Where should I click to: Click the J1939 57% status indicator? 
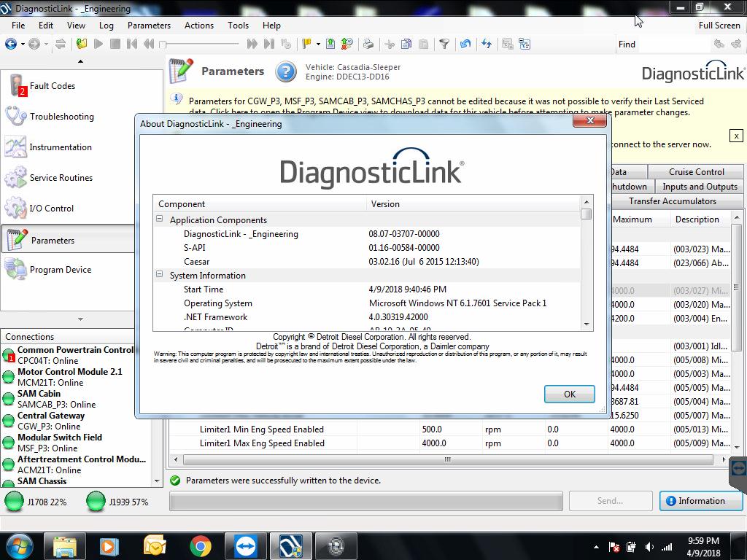117,502
